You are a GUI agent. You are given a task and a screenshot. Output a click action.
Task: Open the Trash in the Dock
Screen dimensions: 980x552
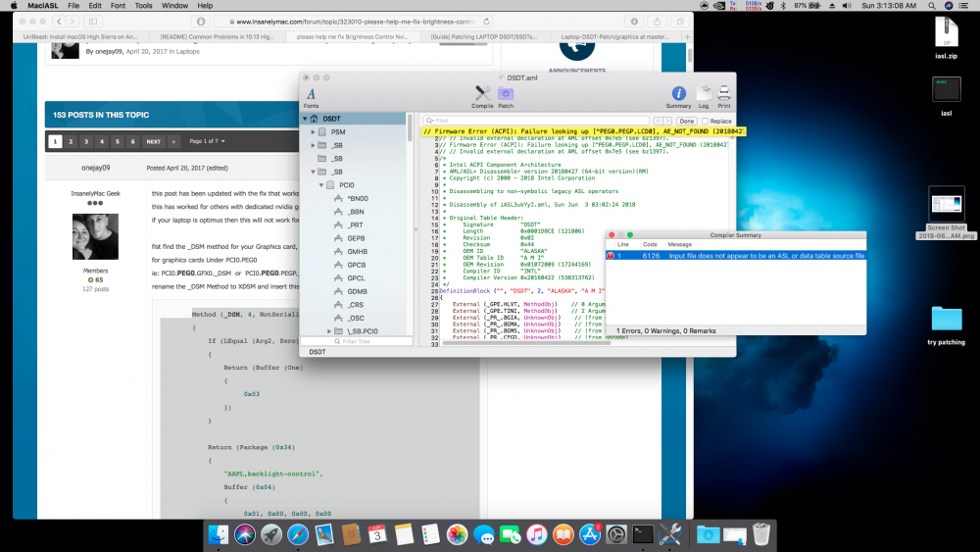[x=761, y=534]
